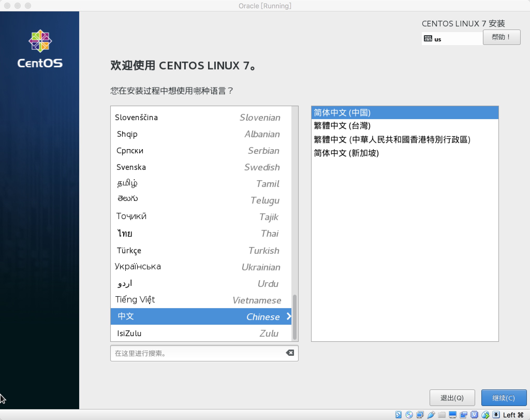
Task: Select IsiZulu Zulu language
Action: coord(201,333)
